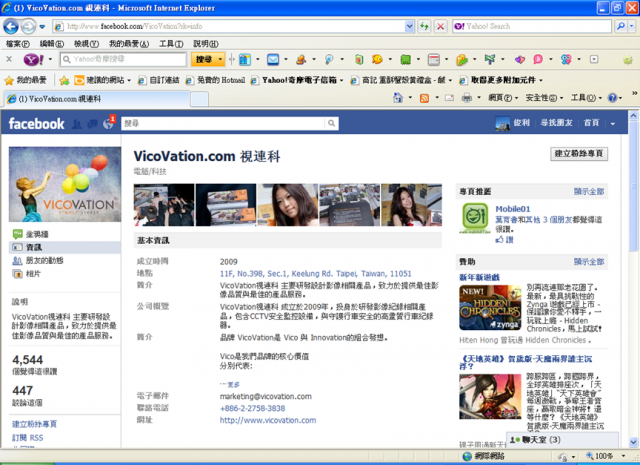Open the recent pages dropdown arrow

click(42, 27)
